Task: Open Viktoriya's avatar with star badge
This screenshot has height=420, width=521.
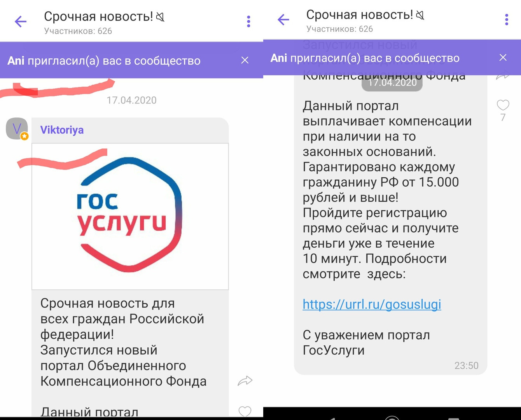Action: coord(17,129)
